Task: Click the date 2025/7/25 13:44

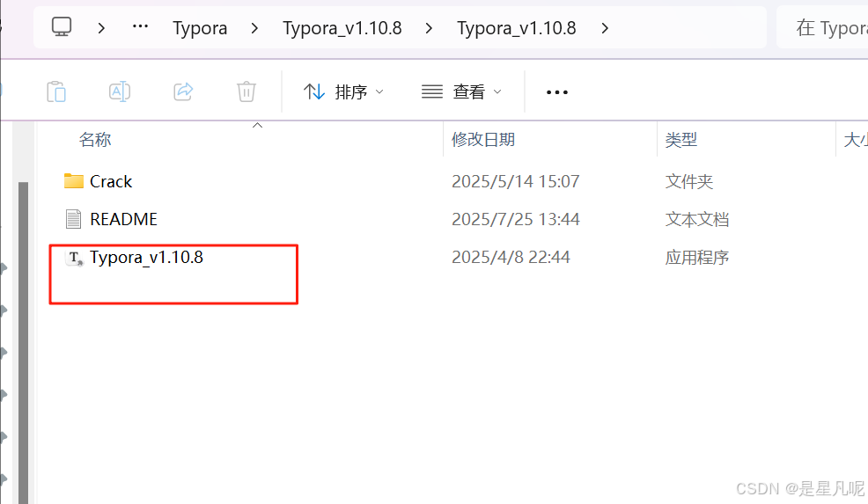Action: tap(515, 219)
